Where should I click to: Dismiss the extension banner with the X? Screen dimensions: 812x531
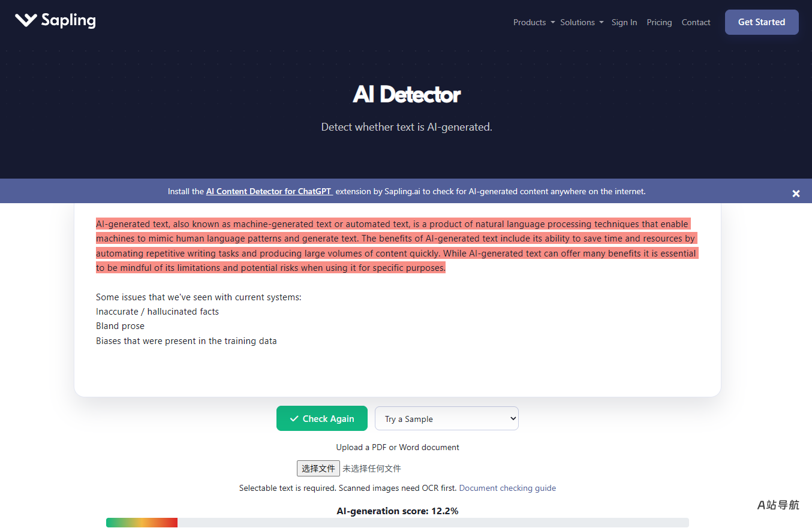click(x=796, y=193)
